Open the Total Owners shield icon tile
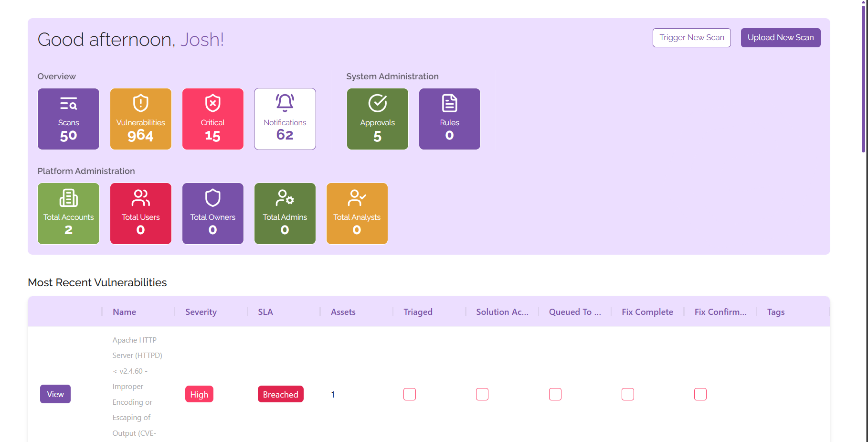 [x=212, y=198]
